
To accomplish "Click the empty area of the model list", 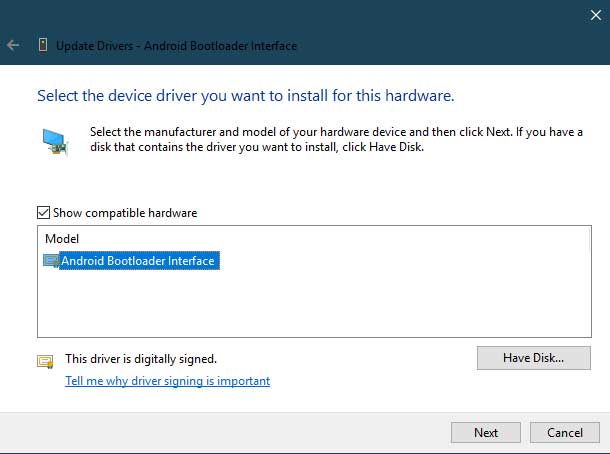I will click(314, 303).
